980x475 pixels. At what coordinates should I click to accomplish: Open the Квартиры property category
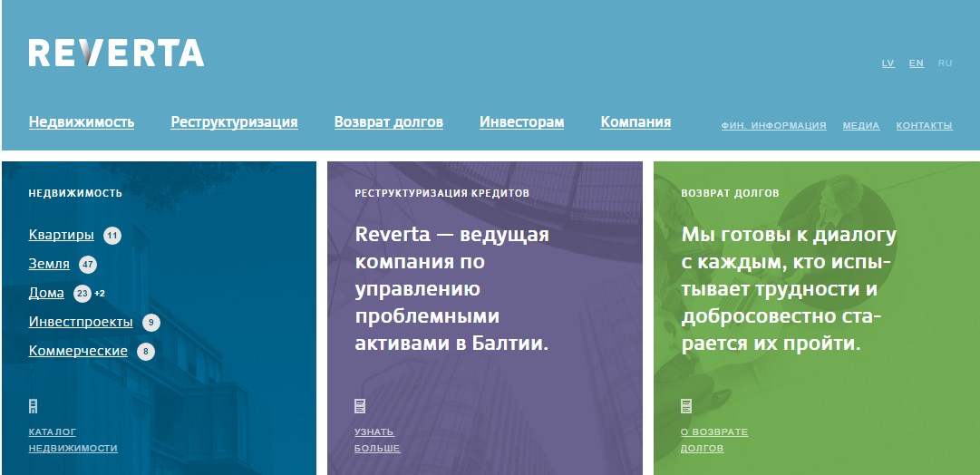click(61, 235)
